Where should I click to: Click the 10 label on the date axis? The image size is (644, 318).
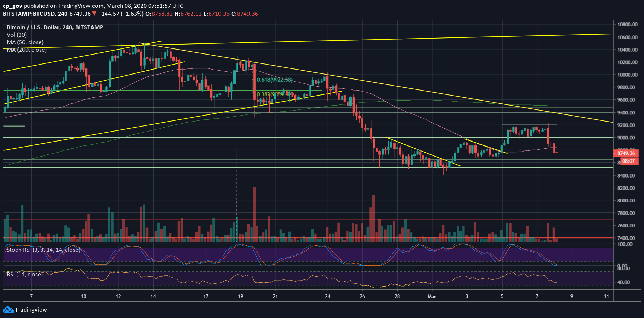pos(84,296)
